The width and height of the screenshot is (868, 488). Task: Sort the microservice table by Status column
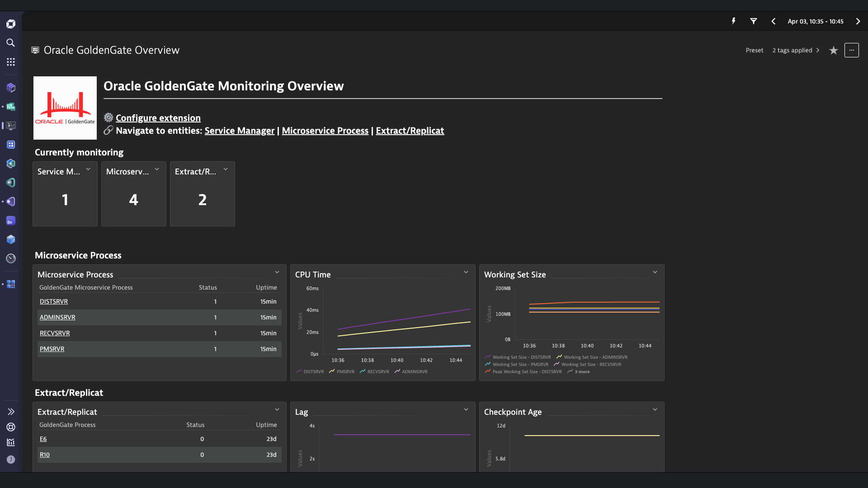point(208,287)
